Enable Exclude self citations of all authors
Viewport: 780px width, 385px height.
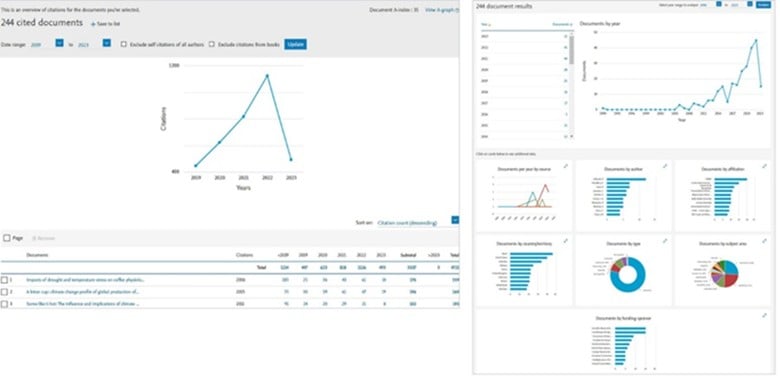point(124,44)
